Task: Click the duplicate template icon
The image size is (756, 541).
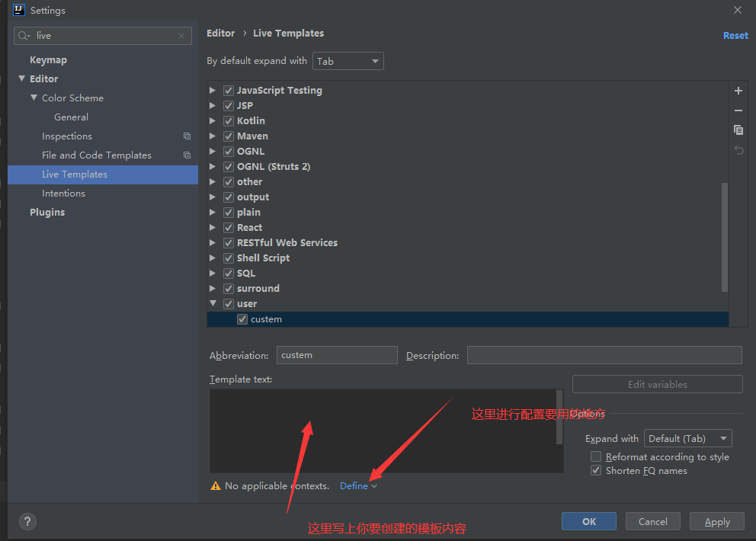Action: (738, 130)
